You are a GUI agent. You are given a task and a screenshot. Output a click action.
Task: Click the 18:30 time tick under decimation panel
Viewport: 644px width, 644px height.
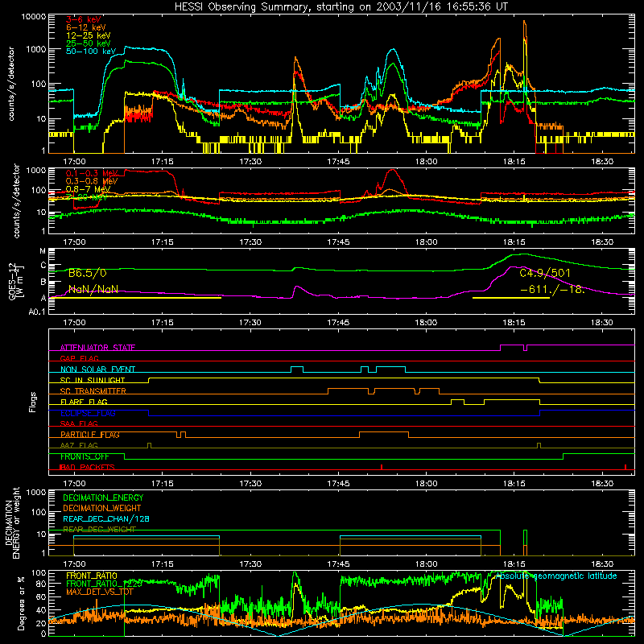point(602,564)
